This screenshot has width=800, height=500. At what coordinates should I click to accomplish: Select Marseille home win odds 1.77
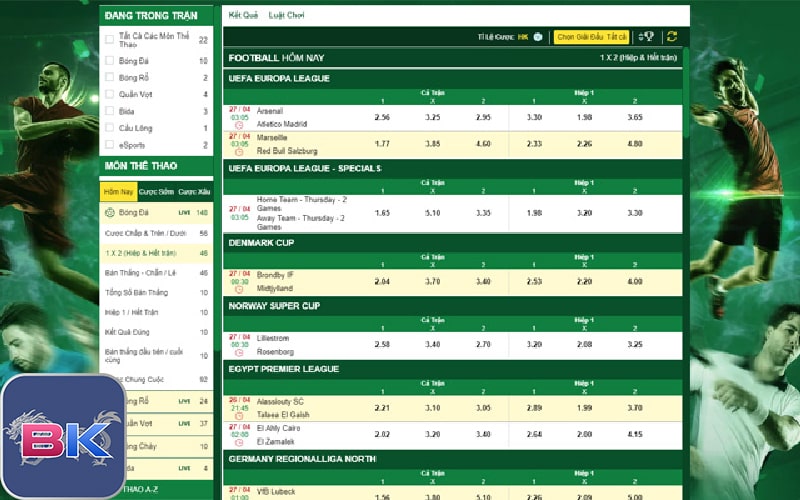coord(382,144)
